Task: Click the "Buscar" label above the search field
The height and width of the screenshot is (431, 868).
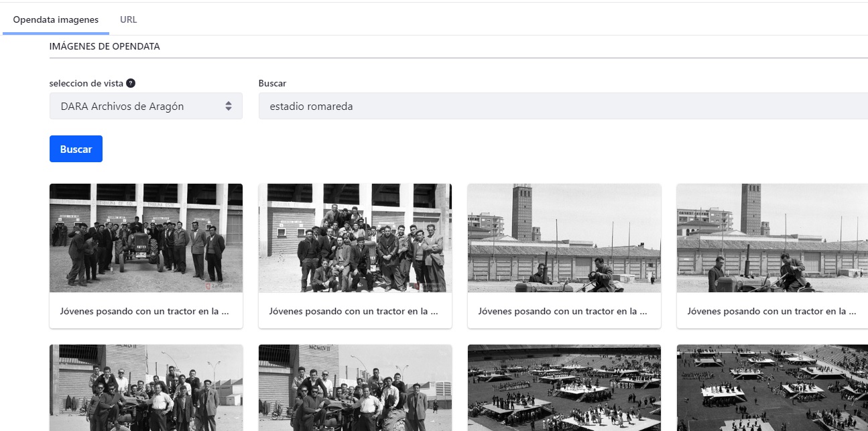Action: [x=272, y=83]
